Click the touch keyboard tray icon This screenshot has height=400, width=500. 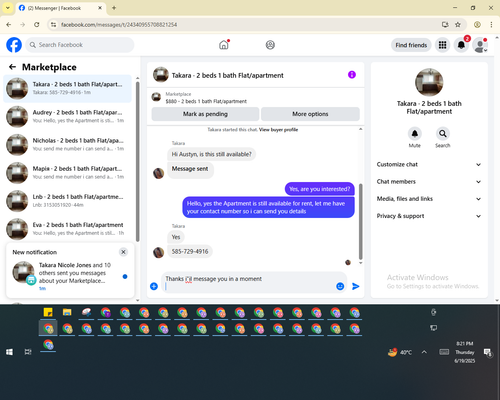[444, 352]
